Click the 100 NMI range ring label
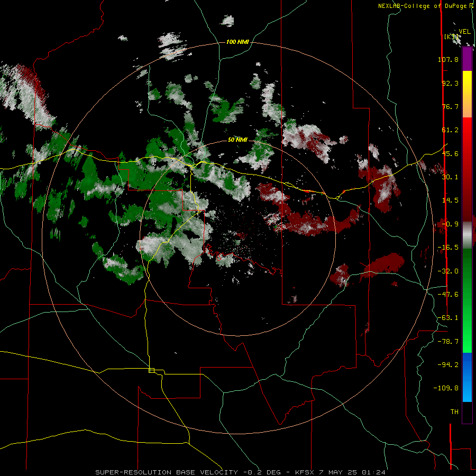This screenshot has width=476, height=476. (237, 42)
